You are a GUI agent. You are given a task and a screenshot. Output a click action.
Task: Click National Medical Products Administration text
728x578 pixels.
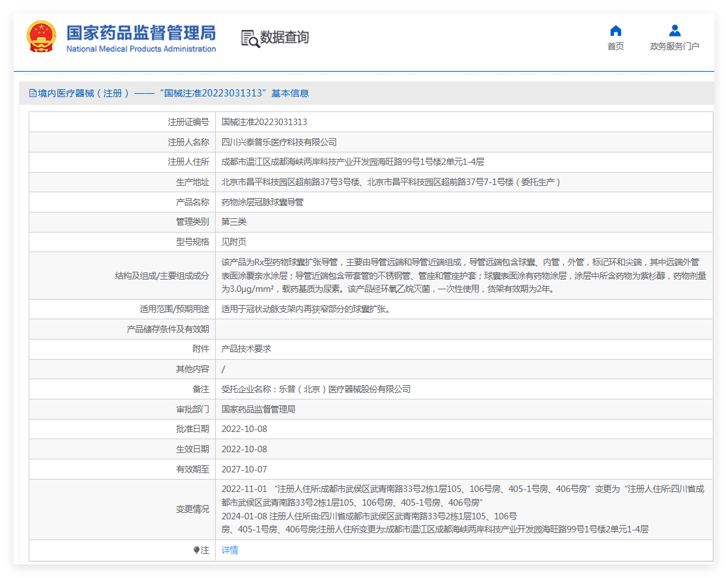pos(141,49)
